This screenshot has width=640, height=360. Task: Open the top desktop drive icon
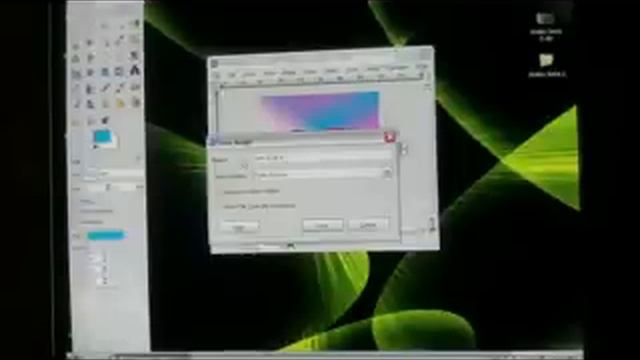545,19
